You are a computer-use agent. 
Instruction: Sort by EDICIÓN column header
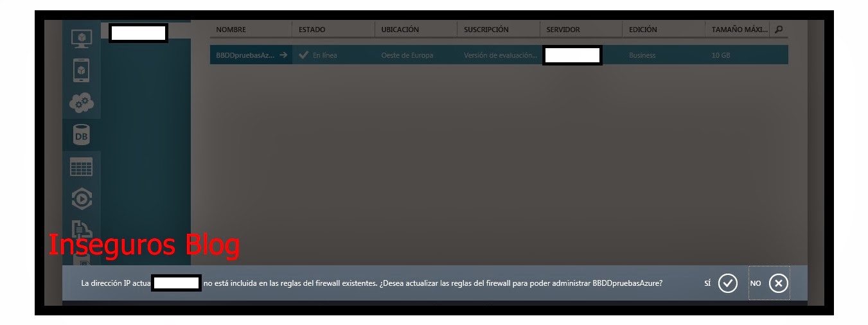coord(642,30)
